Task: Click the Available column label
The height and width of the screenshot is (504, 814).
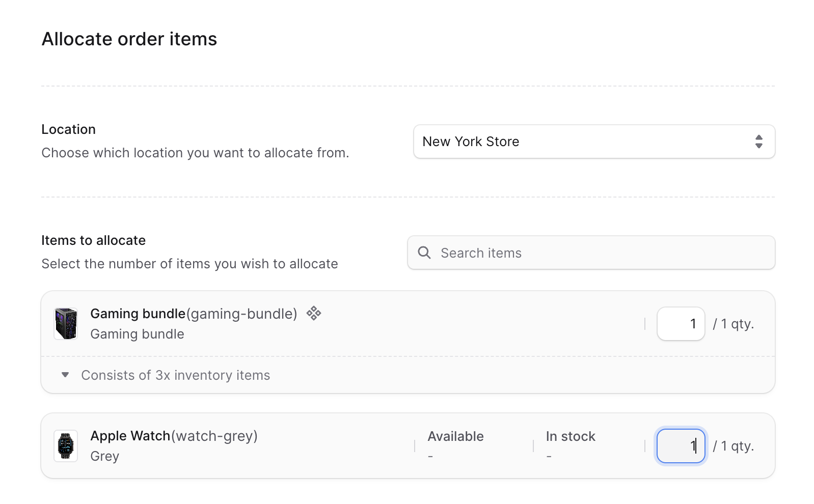Action: [x=455, y=436]
